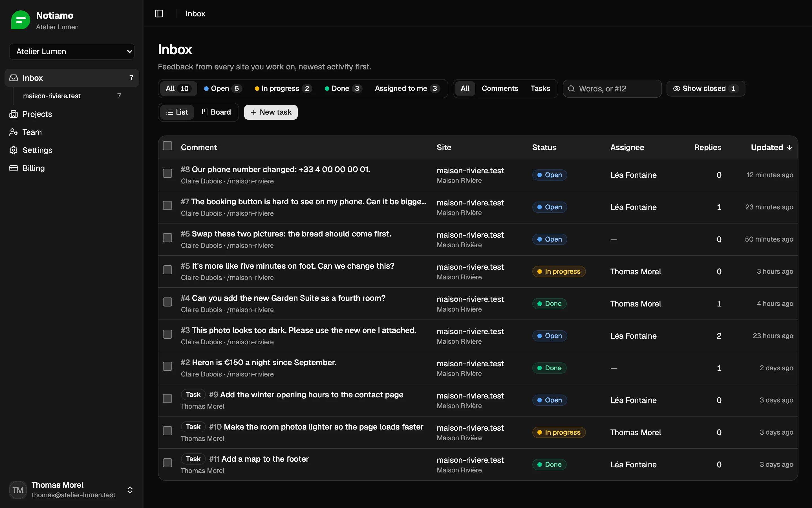This screenshot has width=812, height=508.
Task: Check the box for comment #6
Action: click(x=167, y=238)
